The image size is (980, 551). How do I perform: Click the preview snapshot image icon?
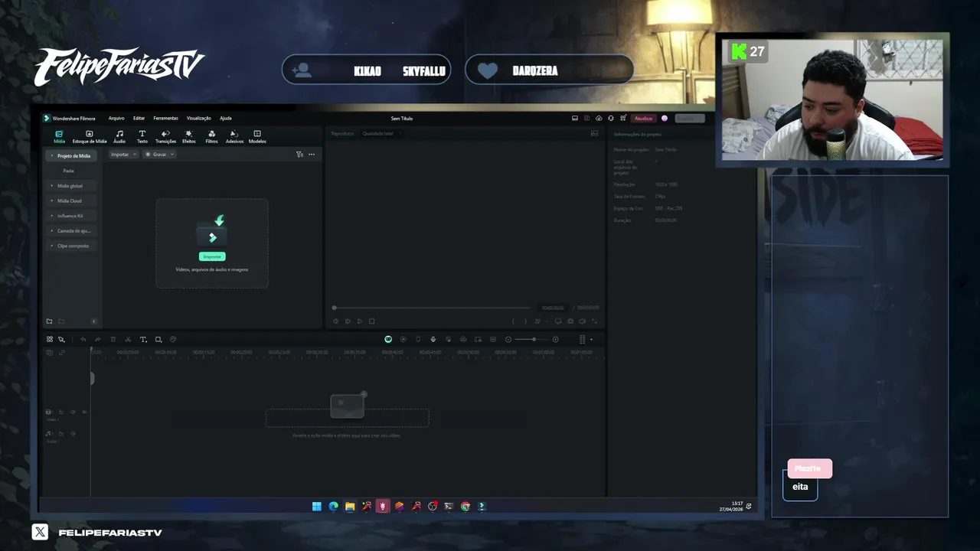pyautogui.click(x=594, y=133)
